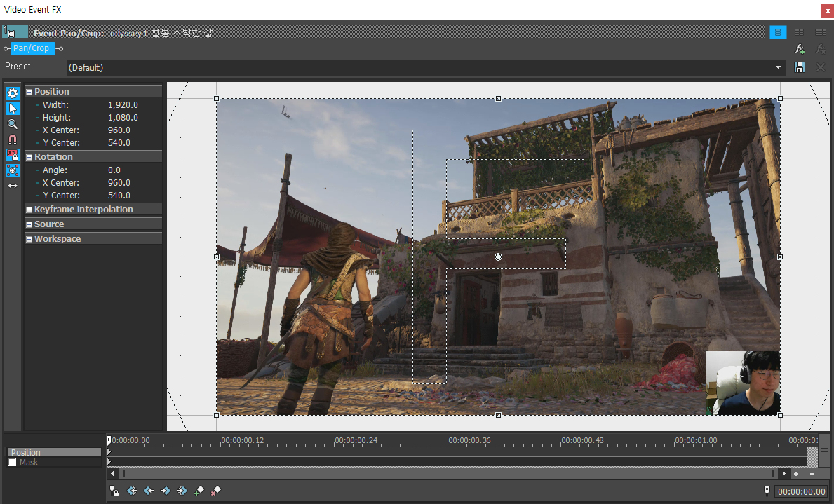Click the webcam overlay in preview

pos(743,383)
